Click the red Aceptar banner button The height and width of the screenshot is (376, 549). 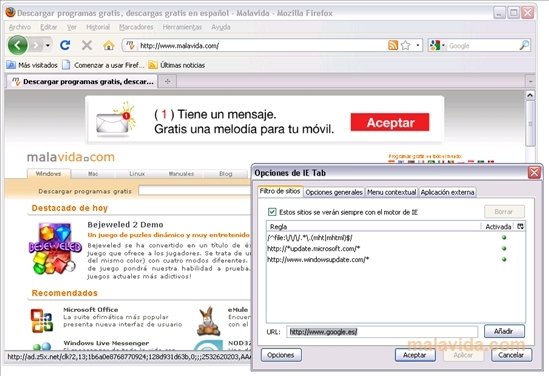(x=390, y=122)
